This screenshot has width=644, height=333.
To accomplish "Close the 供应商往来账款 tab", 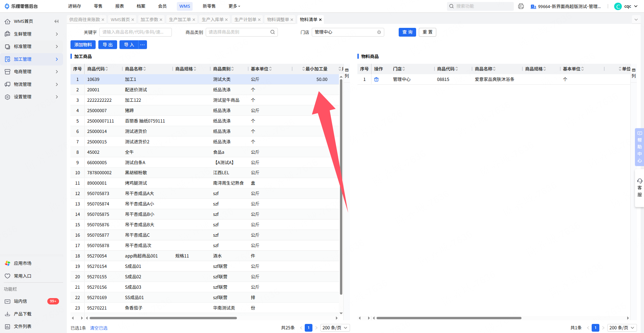I will click(103, 20).
